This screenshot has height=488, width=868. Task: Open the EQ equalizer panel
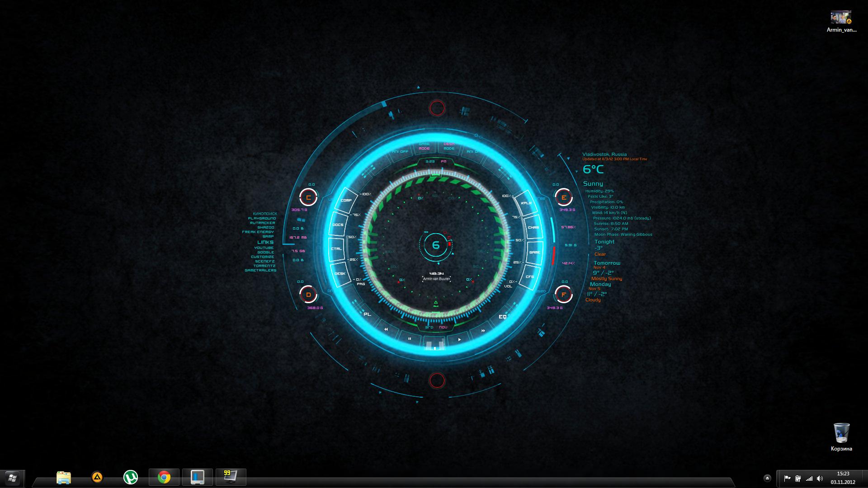click(x=502, y=317)
